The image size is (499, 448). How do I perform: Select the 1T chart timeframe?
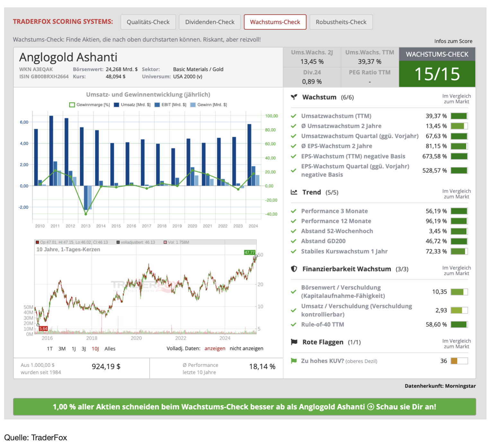click(x=50, y=349)
